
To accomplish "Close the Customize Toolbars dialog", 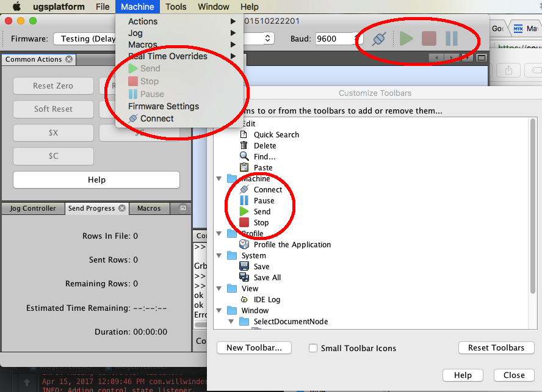I will point(514,375).
